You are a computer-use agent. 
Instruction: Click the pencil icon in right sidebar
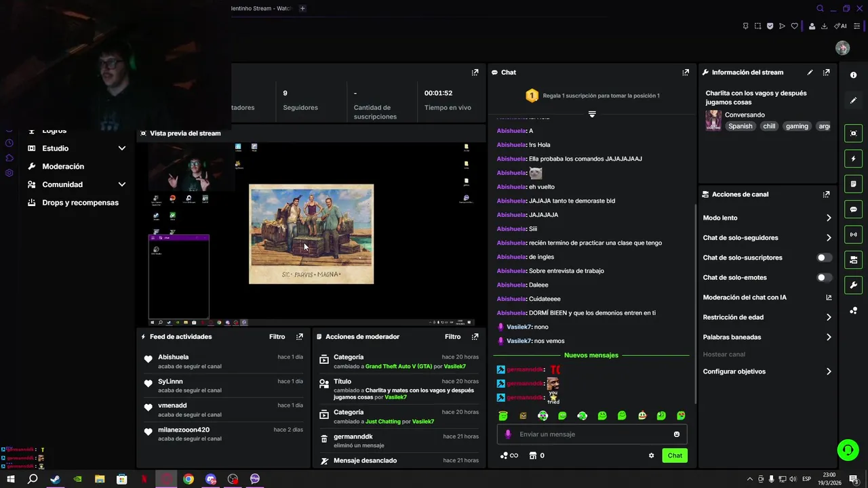(854, 100)
